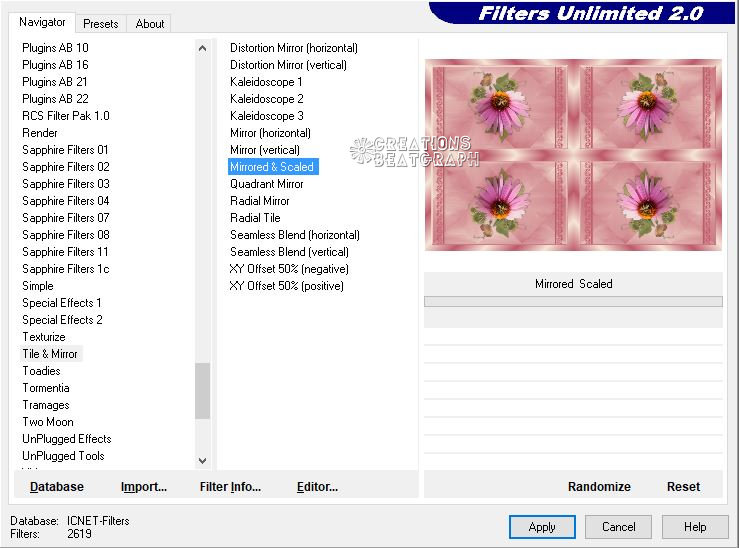This screenshot has height=548, width=739.
Task: Choose XY Offset 50% (positive) filter
Action: (286, 286)
